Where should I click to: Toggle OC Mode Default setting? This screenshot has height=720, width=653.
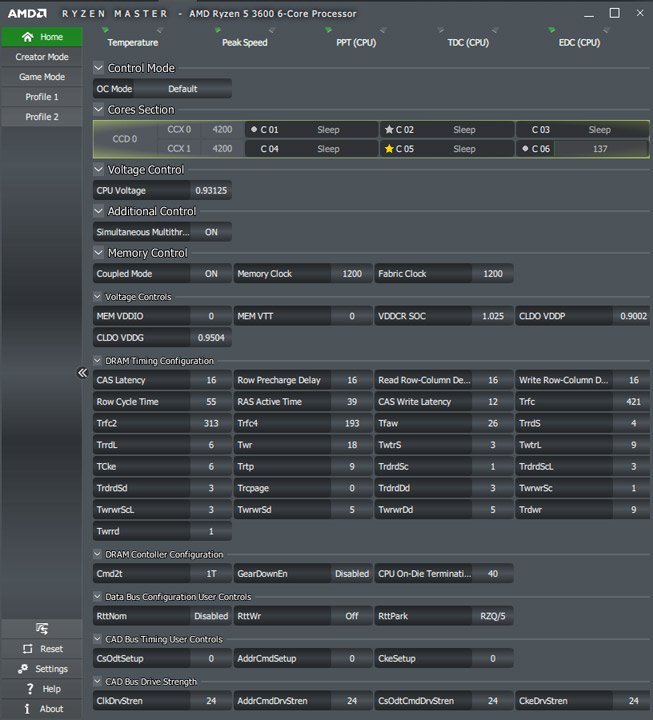183,89
